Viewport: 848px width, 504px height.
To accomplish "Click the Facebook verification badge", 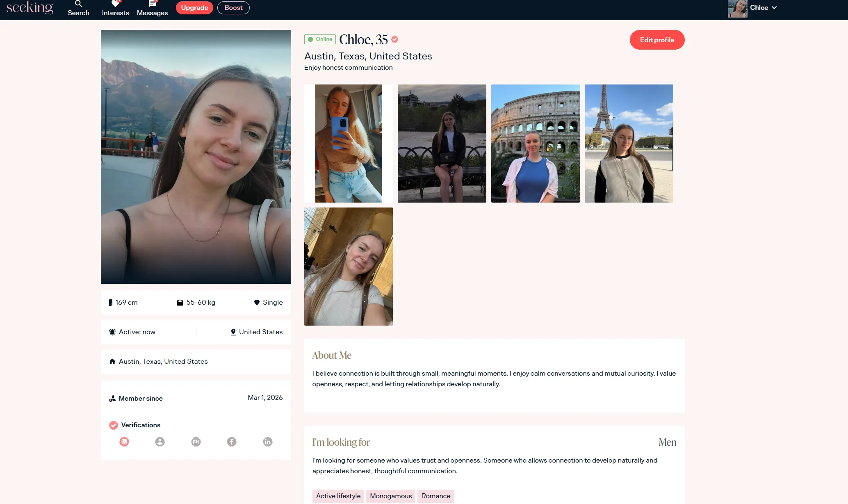I will pos(232,442).
